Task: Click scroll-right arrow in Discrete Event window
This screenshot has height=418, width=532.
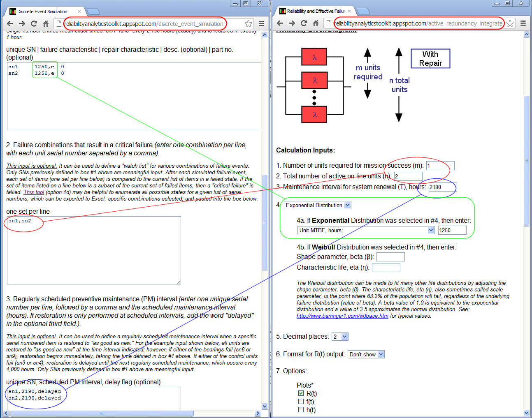Action: 258,413
